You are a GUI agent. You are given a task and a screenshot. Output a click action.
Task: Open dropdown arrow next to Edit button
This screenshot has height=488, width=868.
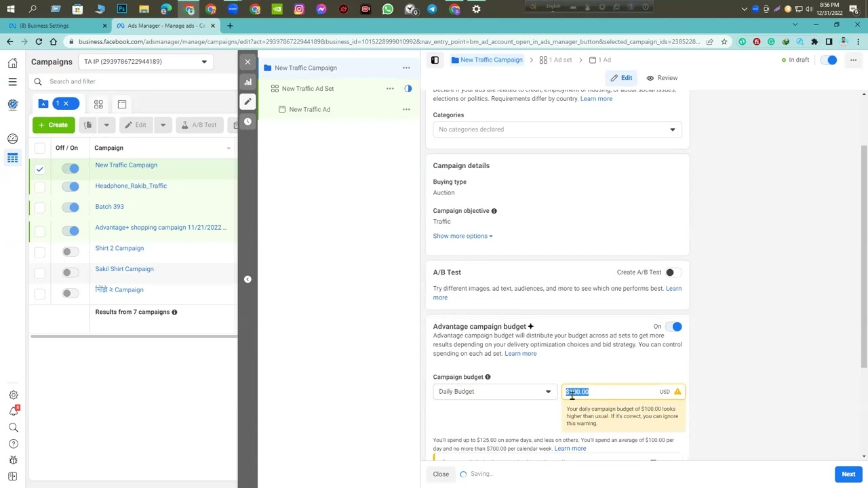click(x=163, y=125)
